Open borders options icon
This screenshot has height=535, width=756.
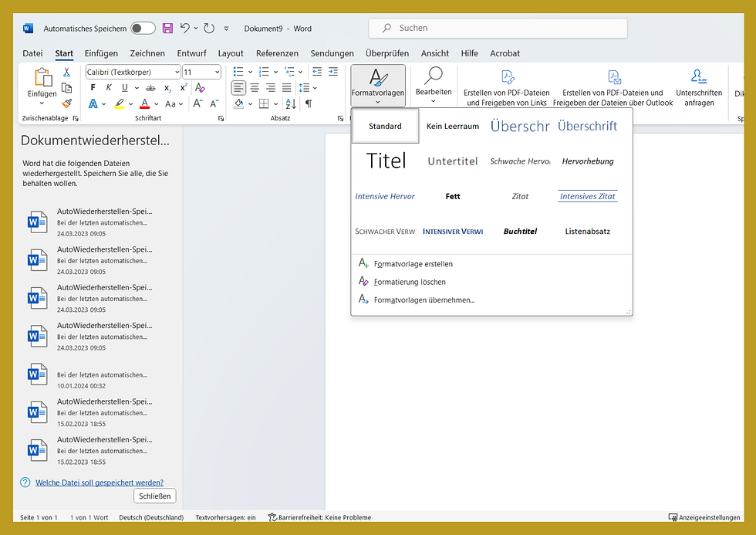[264, 103]
